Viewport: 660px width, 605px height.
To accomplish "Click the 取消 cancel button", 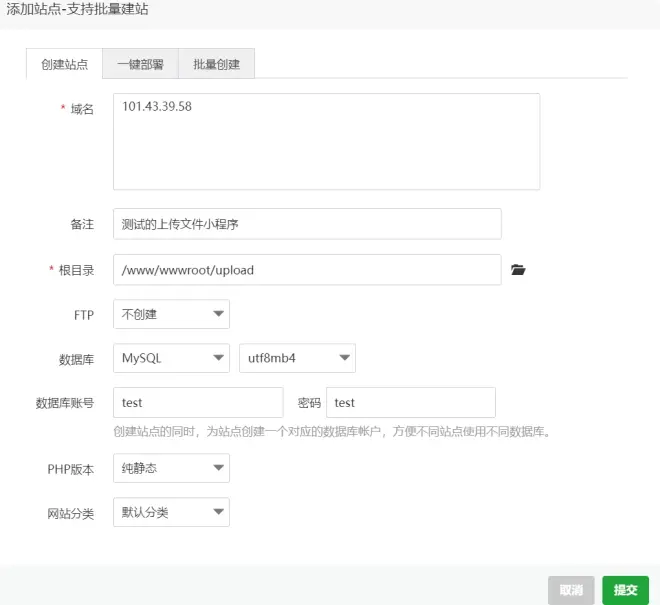I will click(x=571, y=590).
